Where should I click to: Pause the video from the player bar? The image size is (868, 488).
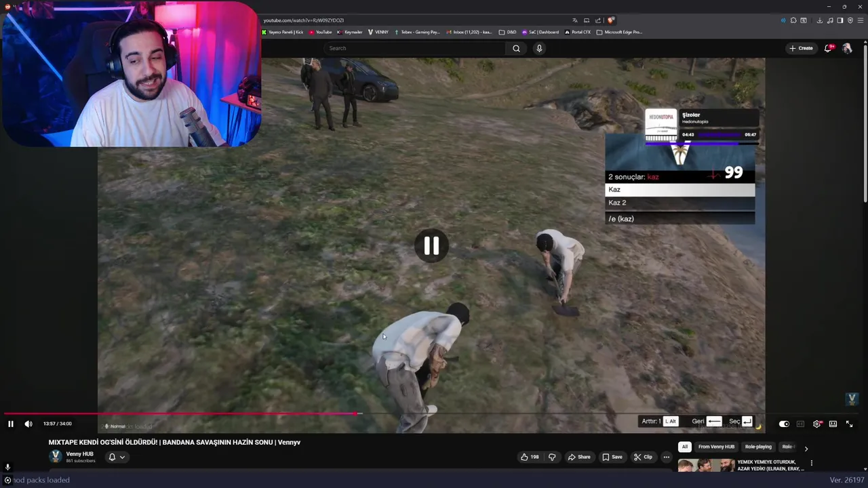tap(10, 424)
